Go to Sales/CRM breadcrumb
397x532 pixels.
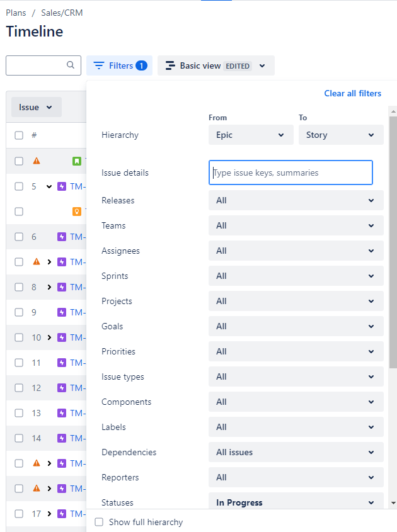62,13
